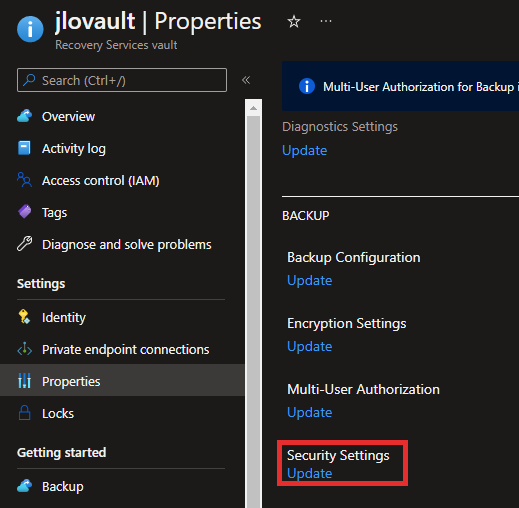The height and width of the screenshot is (508, 519).
Task: Click the Private endpoint connections icon
Action: 25,349
